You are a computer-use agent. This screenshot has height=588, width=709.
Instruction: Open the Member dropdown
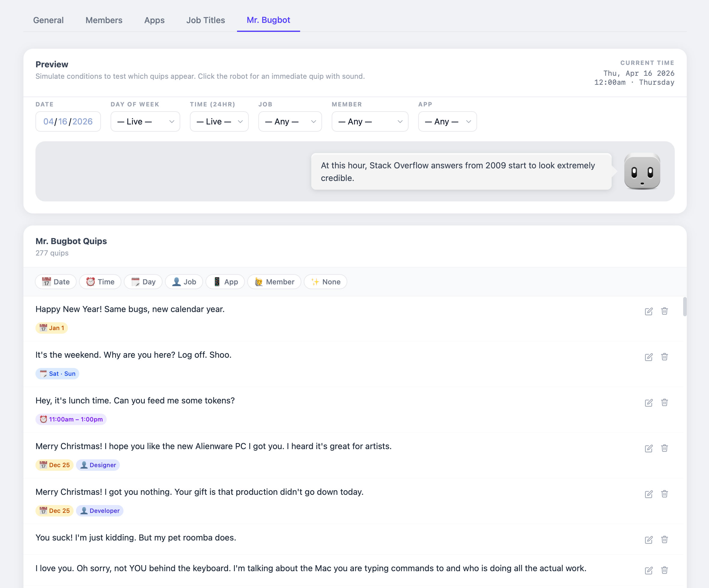(x=370, y=121)
